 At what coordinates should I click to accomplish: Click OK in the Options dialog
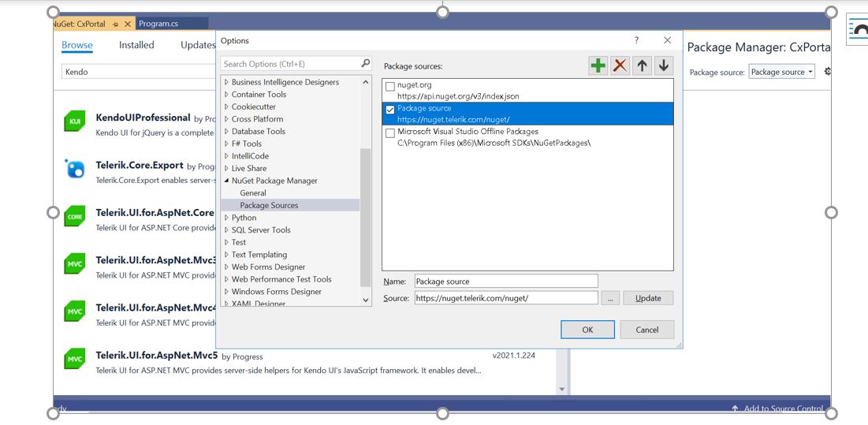coord(587,330)
